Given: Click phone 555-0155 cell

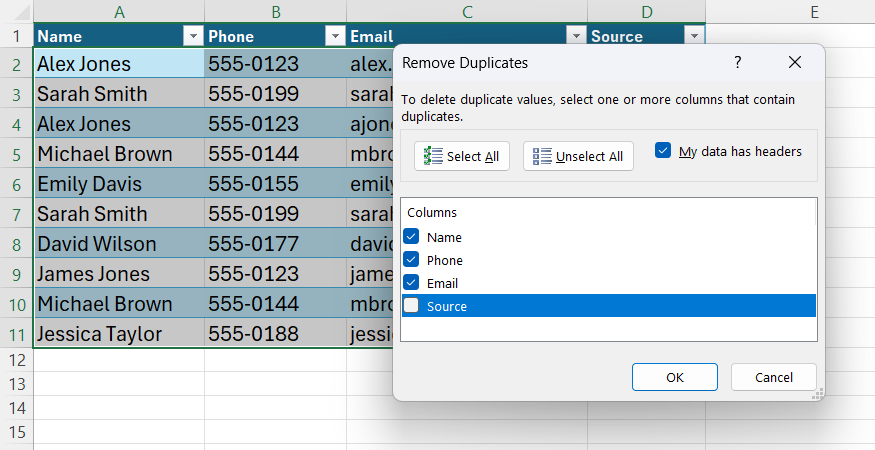Looking at the screenshot, I should 275,184.
